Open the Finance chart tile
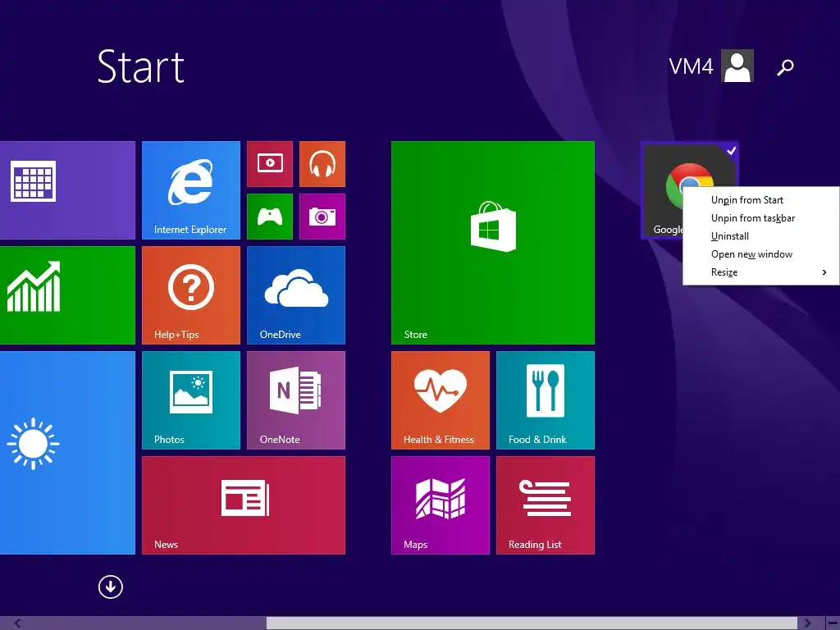The image size is (840, 630). point(67,295)
